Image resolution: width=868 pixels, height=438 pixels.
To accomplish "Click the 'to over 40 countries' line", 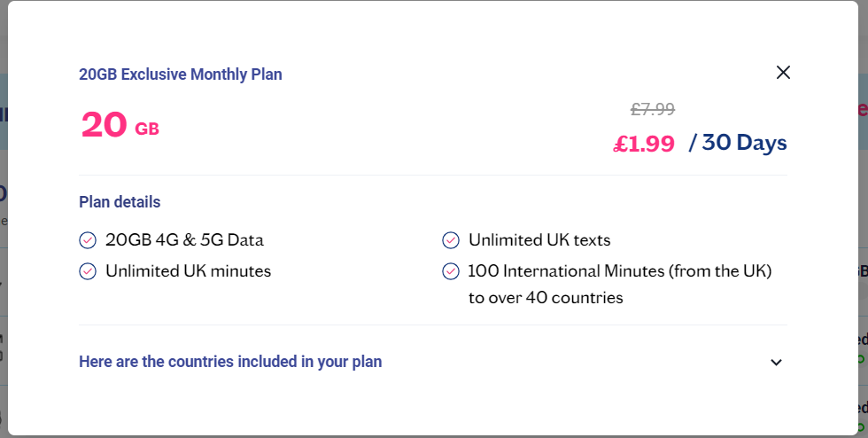I will [546, 298].
